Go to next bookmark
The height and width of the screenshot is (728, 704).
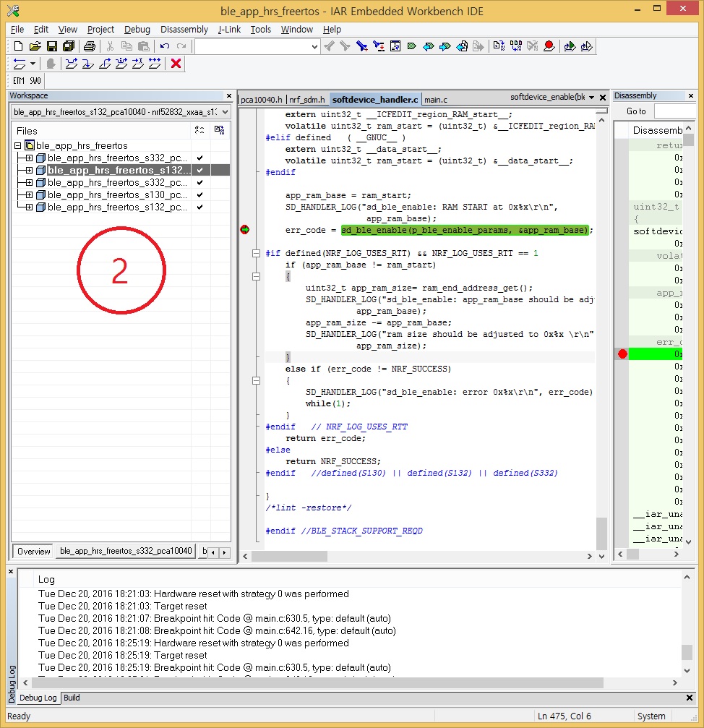pyautogui.click(x=445, y=46)
